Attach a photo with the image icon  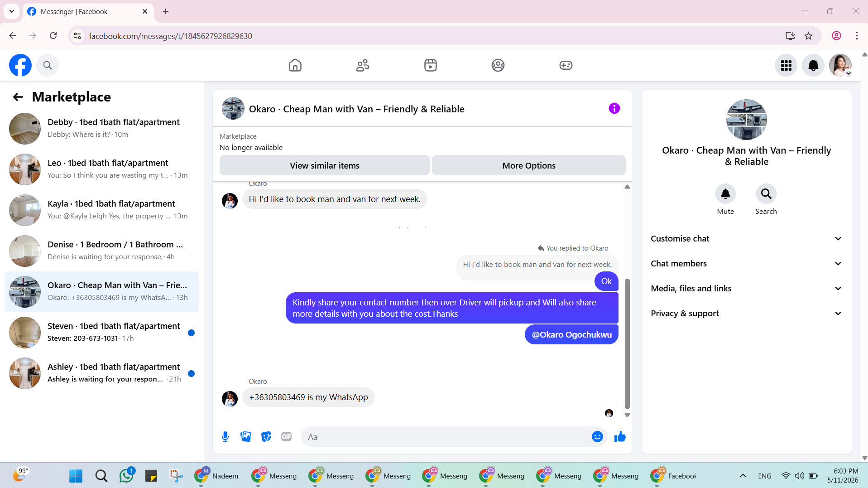pos(246,437)
